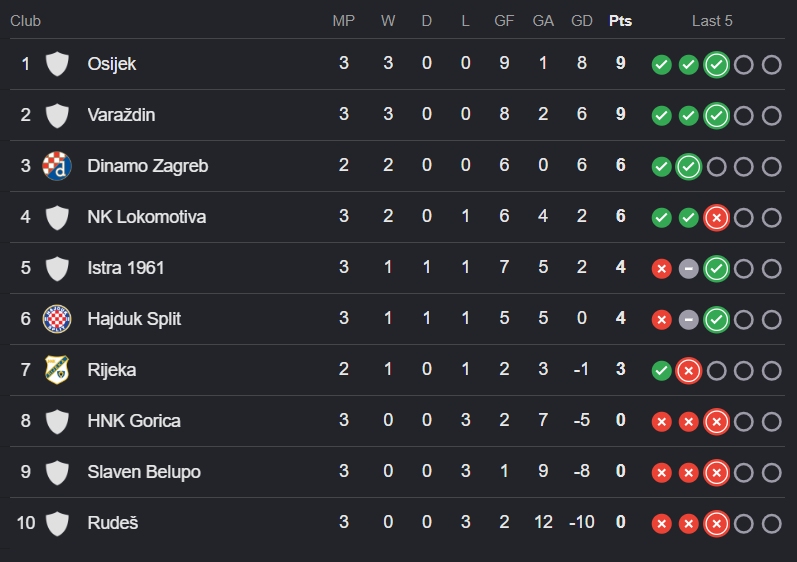
Task: Click Rijeka's highlighted red loss icon
Action: tap(689, 370)
